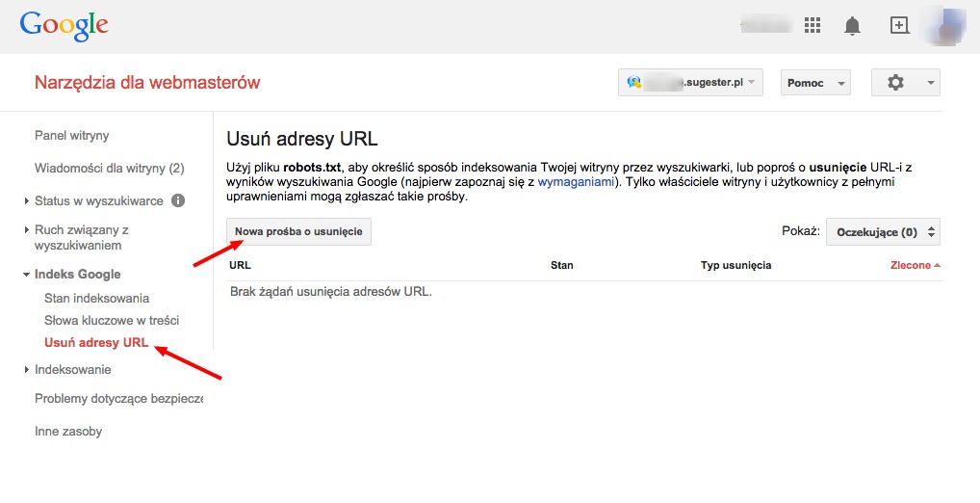Open the Google apps grid icon
The width and height of the screenshot is (980, 503).
coord(812,25)
